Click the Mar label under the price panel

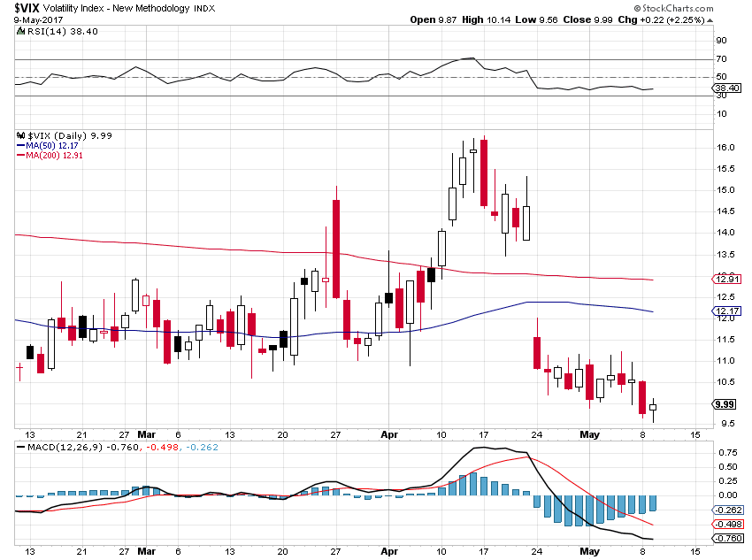(x=146, y=435)
